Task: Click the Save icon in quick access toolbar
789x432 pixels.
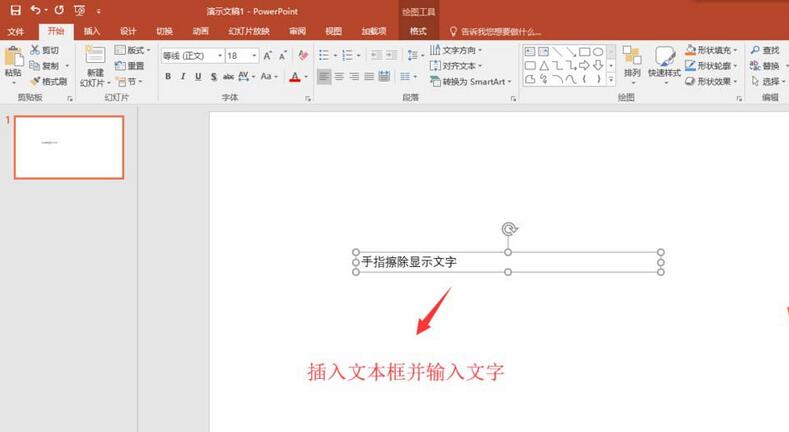Action: pyautogui.click(x=15, y=10)
